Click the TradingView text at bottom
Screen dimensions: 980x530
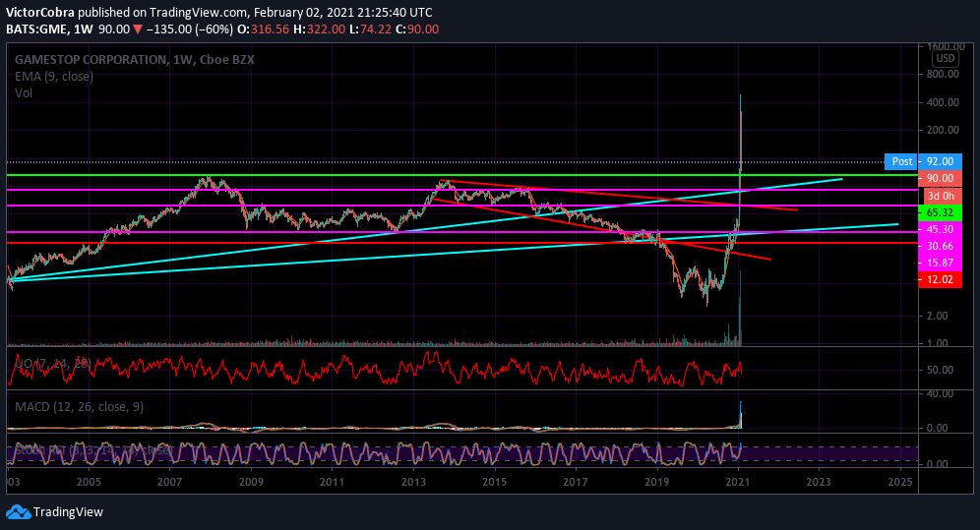click(68, 512)
